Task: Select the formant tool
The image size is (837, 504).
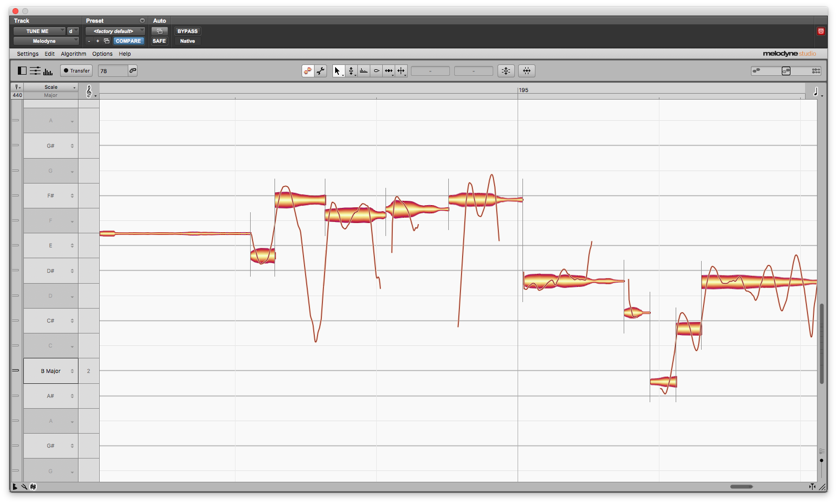Action: coord(364,71)
